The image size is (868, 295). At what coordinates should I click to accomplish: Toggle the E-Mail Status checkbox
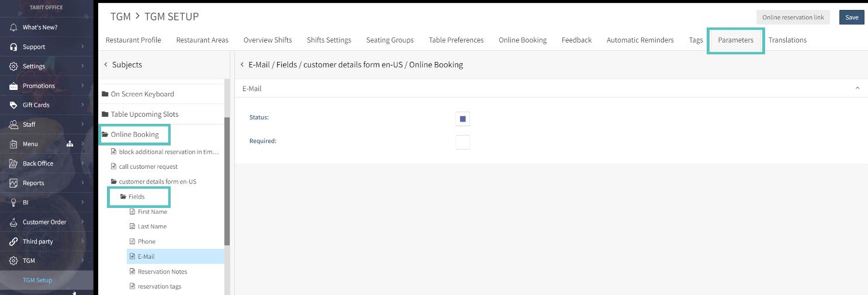(x=462, y=119)
